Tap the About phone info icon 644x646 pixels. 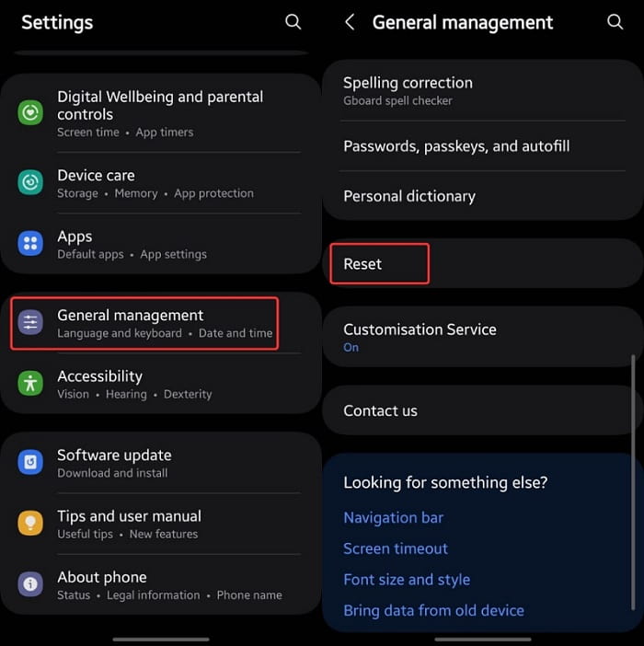tap(30, 583)
